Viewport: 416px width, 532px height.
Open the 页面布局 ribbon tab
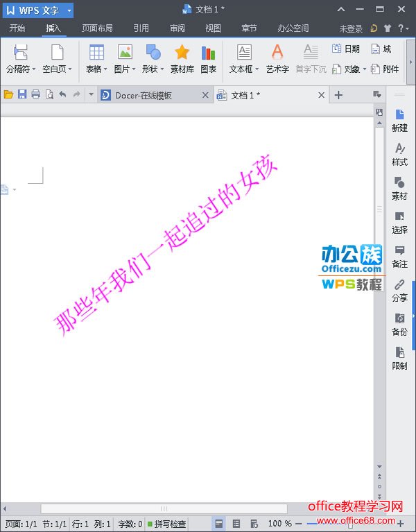(x=97, y=28)
